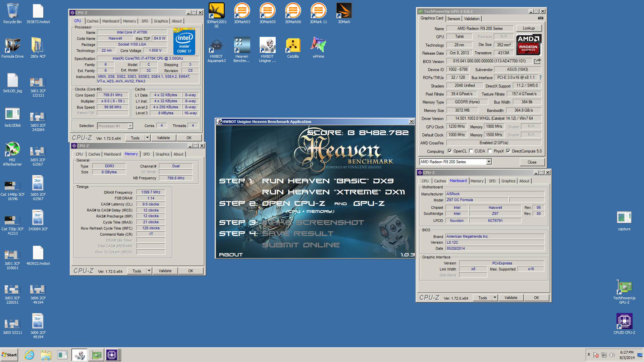Expand Tools dropdown arrow in CPU-Z Mainboard window
The height and width of the screenshot is (362, 644).
(494, 298)
